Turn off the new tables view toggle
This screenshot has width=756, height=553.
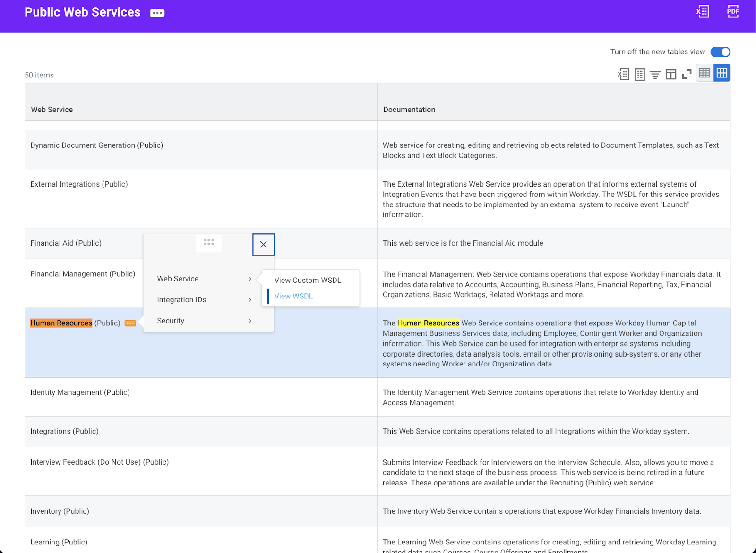coord(720,52)
